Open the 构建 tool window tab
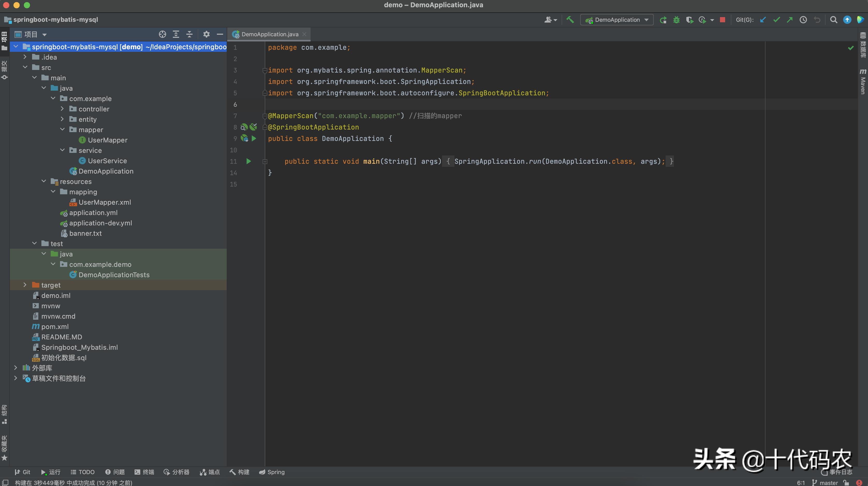Image resolution: width=868 pixels, height=486 pixels. (239, 472)
